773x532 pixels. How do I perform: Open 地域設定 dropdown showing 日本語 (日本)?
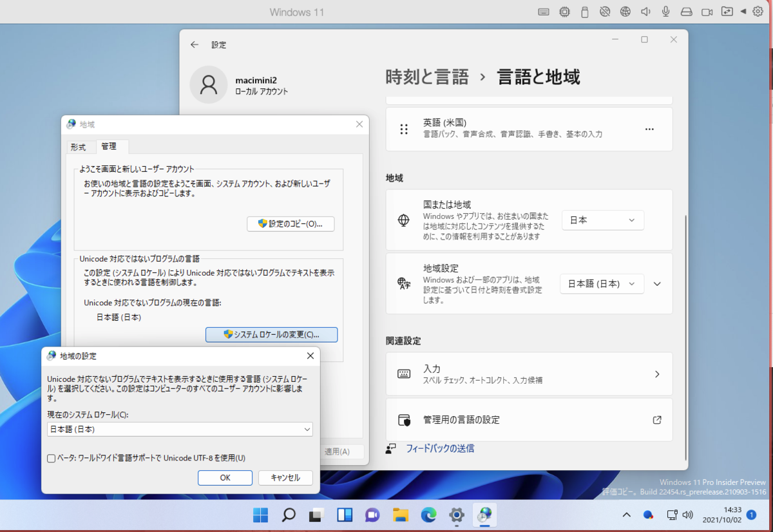[x=602, y=283]
